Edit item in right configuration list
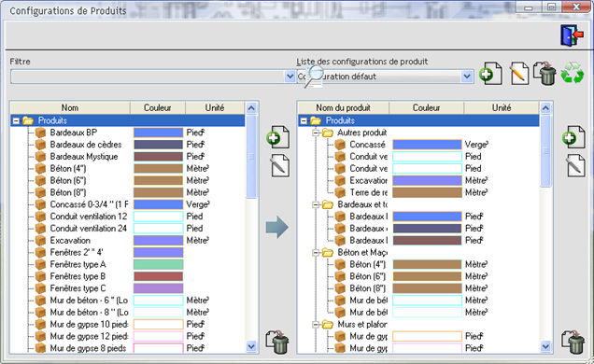 tap(575, 165)
